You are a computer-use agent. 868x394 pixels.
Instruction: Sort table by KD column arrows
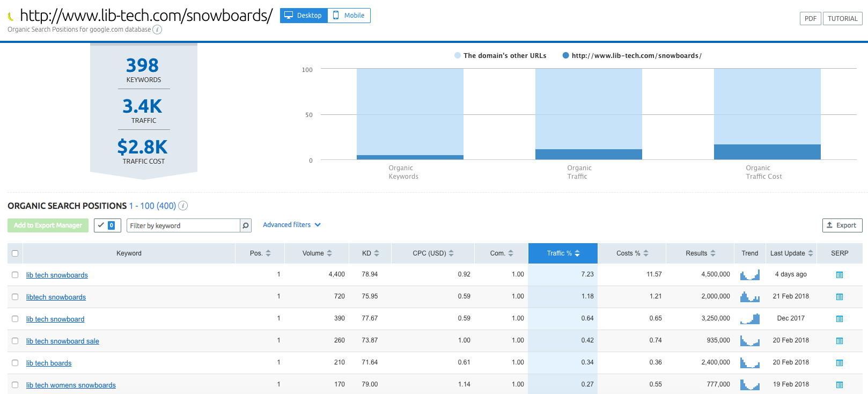pyautogui.click(x=377, y=253)
